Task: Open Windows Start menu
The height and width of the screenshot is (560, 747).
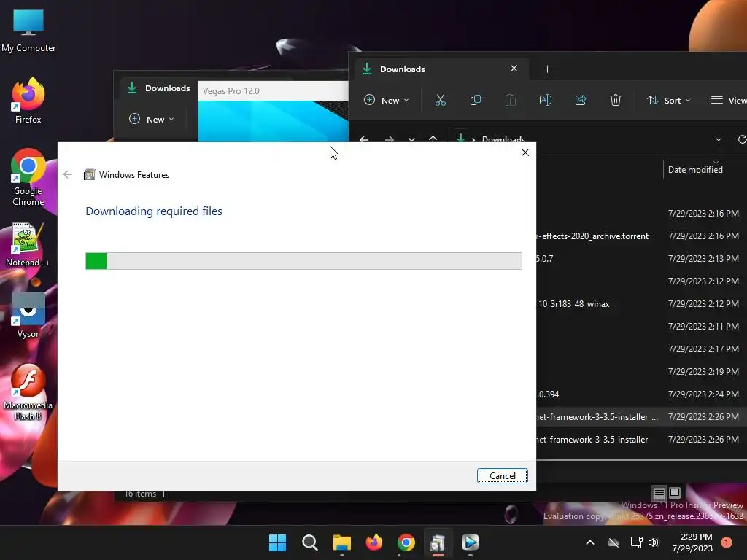Action: (277, 542)
